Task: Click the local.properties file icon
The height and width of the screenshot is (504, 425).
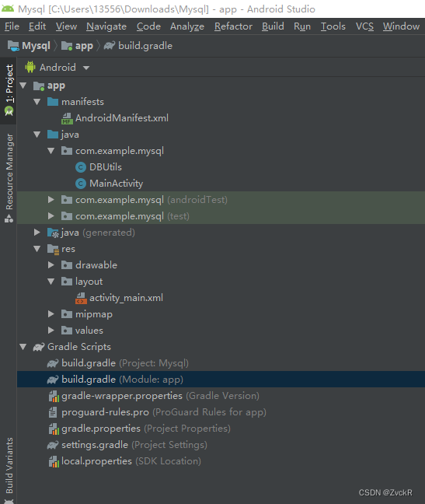Action: (54, 461)
